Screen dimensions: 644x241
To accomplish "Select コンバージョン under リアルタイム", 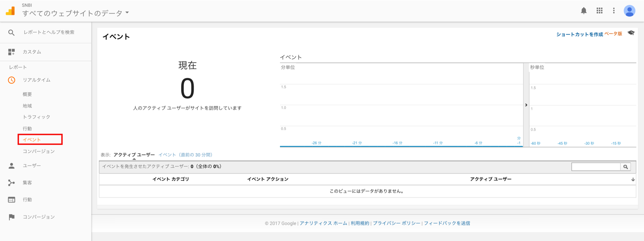I will pos(38,151).
